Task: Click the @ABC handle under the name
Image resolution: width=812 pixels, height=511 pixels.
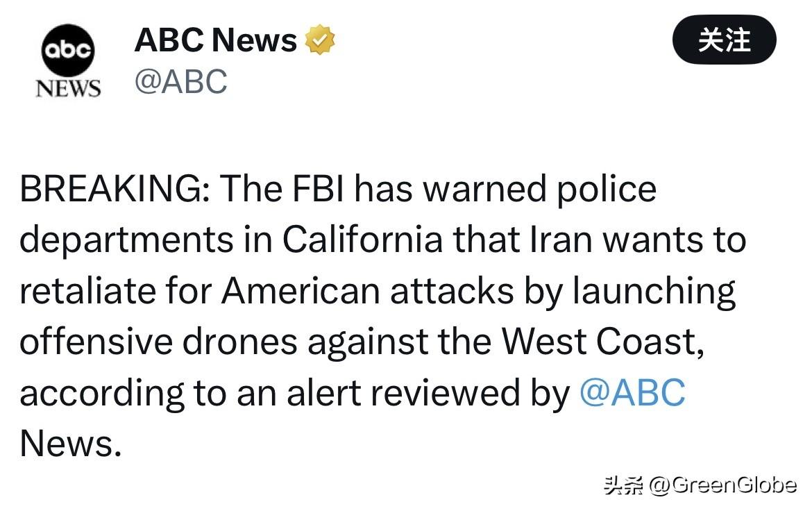Action: 180,82
